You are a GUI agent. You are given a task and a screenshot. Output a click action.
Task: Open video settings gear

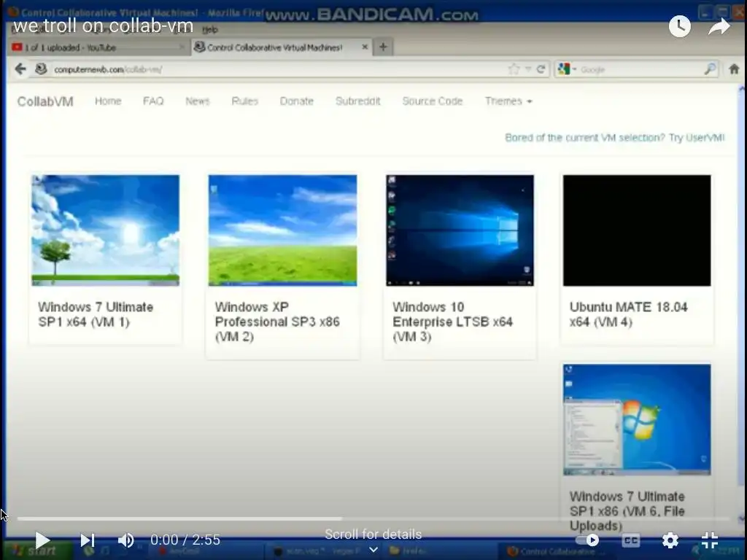pyautogui.click(x=670, y=540)
